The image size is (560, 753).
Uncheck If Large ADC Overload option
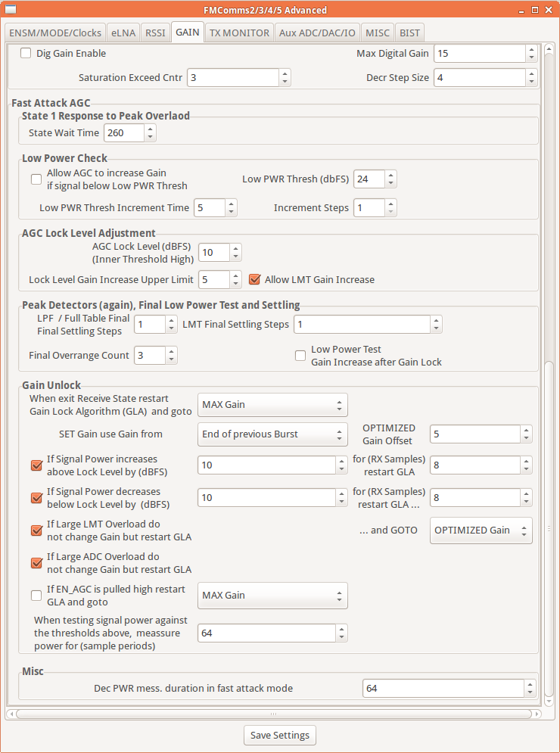point(36,563)
